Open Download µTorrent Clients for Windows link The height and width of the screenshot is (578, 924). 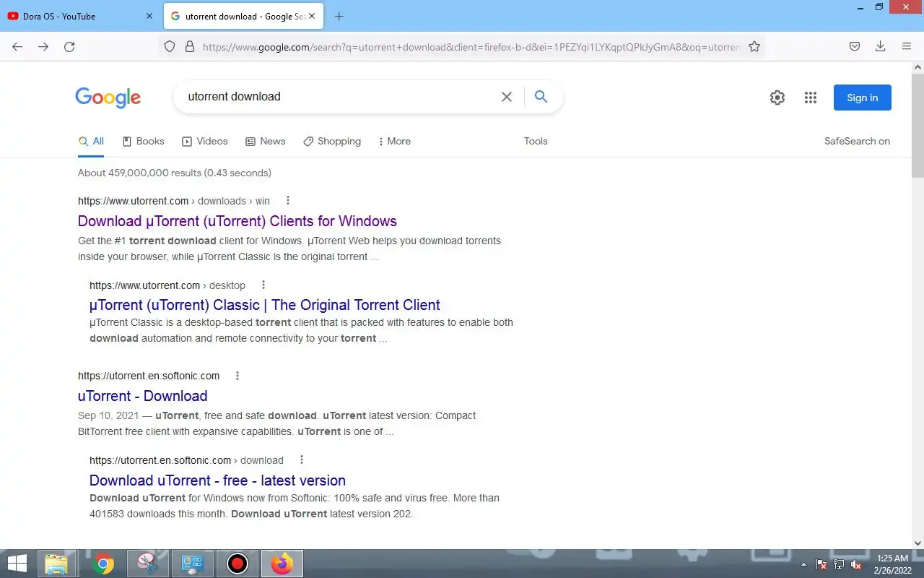click(x=237, y=221)
